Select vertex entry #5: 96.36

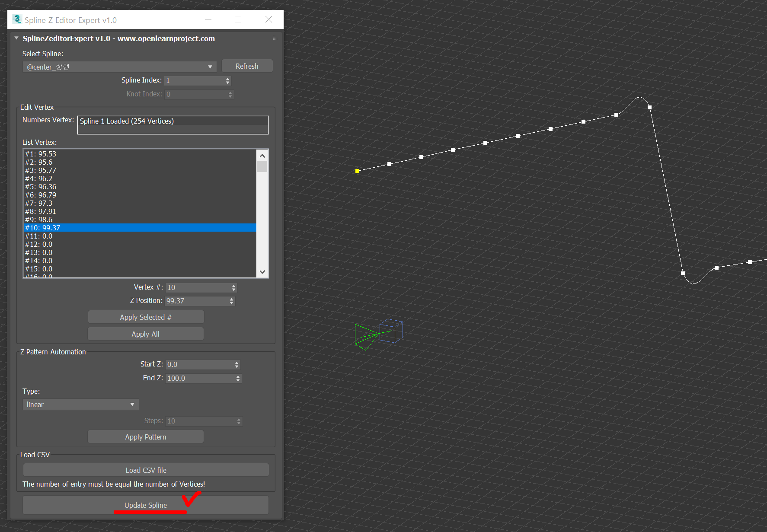point(140,187)
